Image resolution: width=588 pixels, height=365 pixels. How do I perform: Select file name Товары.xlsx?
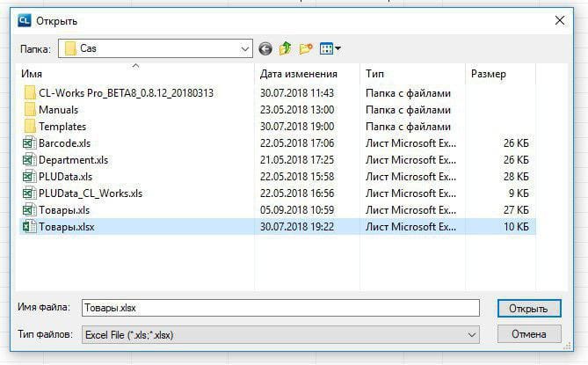pos(67,227)
